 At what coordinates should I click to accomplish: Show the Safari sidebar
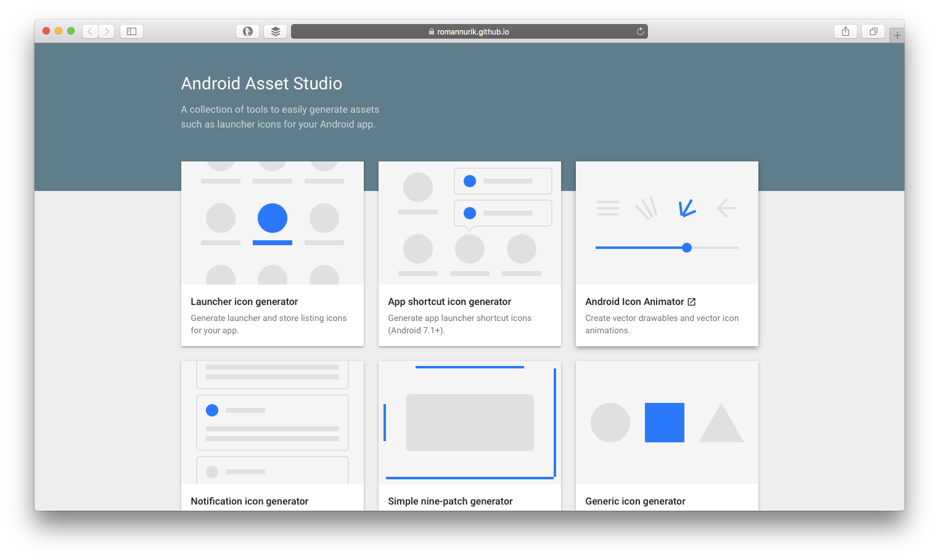tap(131, 31)
